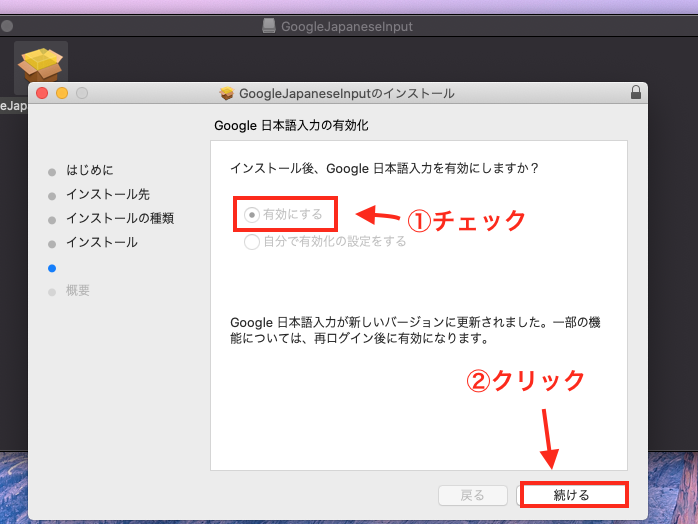
Task: Click the 続ける button
Action: click(572, 495)
